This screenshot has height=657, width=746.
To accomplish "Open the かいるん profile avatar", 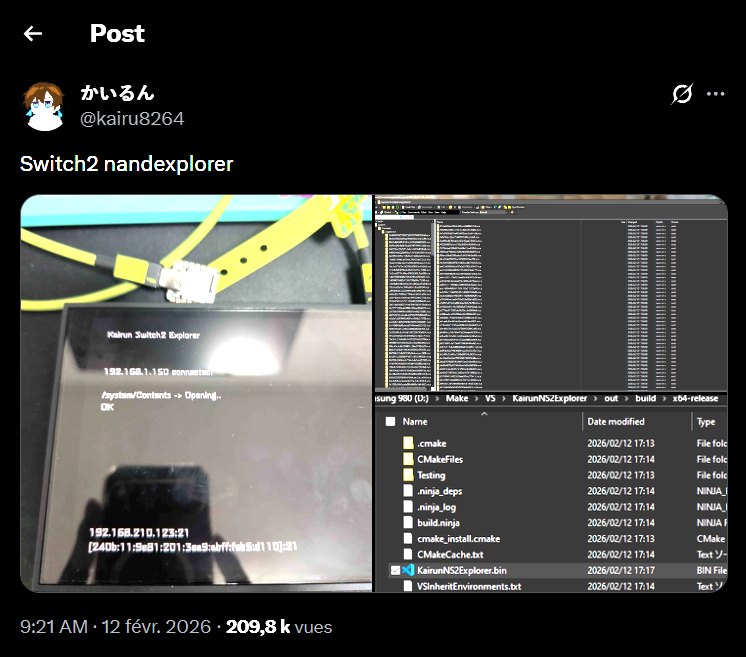I will pyautogui.click(x=44, y=106).
